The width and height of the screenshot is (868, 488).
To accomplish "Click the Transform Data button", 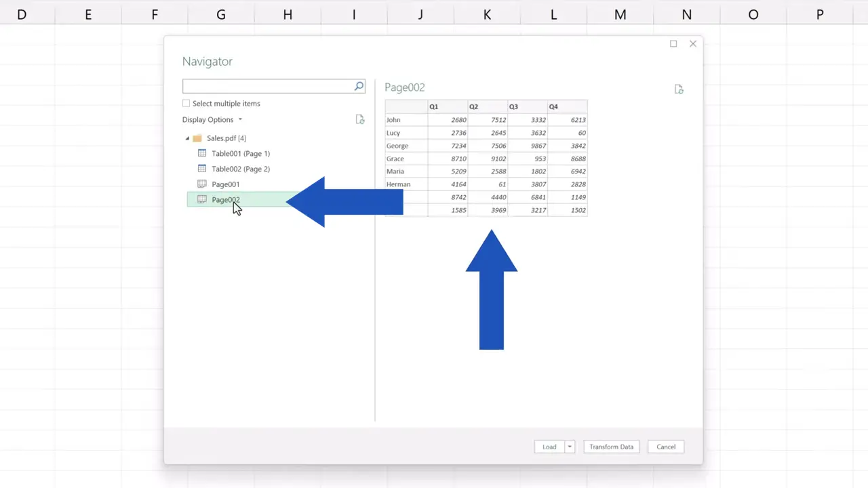I will click(611, 447).
